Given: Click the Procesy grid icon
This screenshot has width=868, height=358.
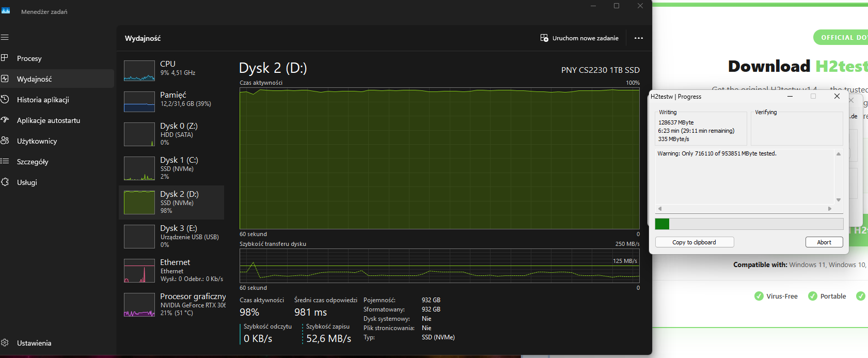Looking at the screenshot, I should point(5,58).
